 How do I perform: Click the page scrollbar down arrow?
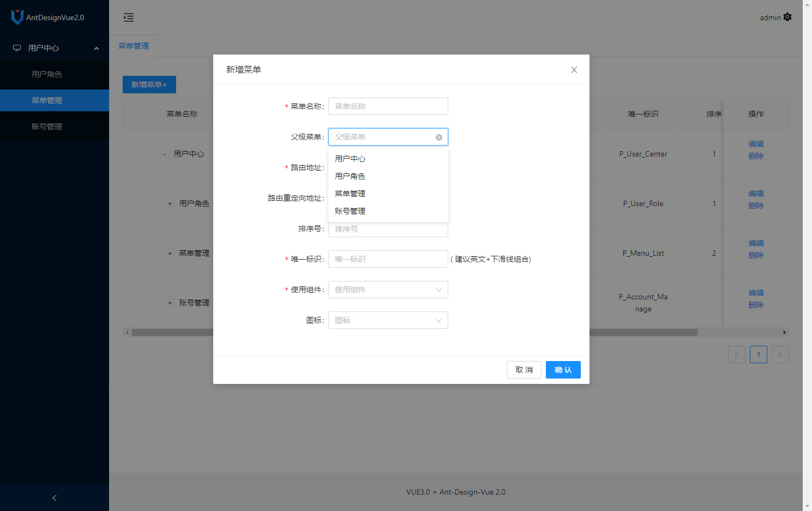(807, 506)
